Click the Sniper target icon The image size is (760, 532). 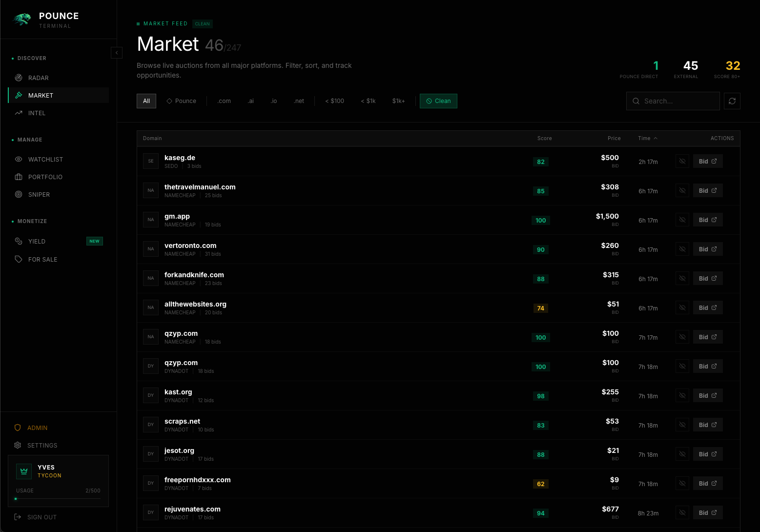(x=19, y=194)
